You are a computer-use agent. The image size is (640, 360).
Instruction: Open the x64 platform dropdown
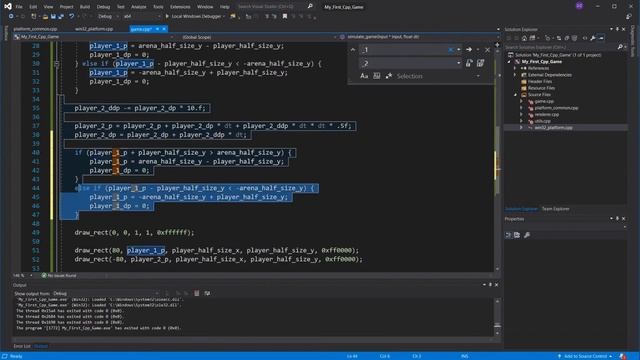coord(142,16)
